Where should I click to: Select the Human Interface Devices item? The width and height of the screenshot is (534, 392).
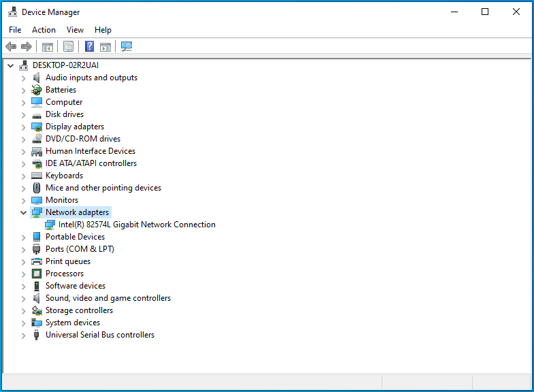tap(90, 151)
